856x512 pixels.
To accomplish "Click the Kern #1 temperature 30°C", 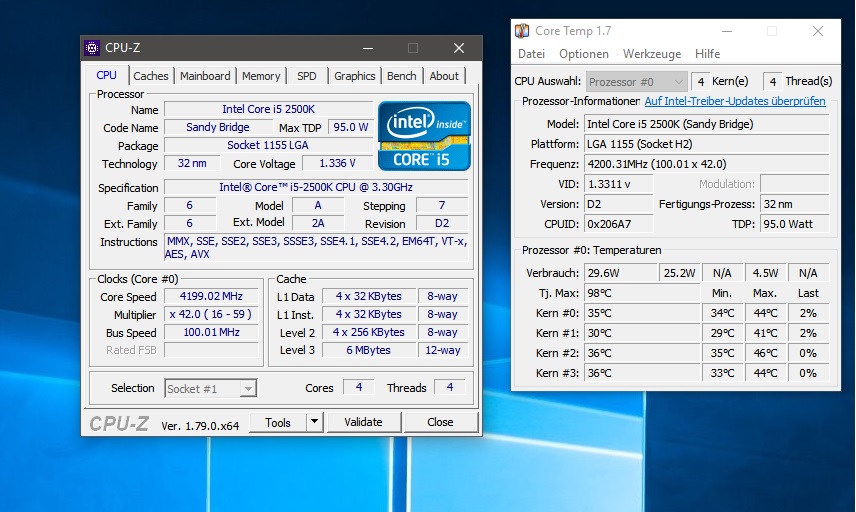I will pyautogui.click(x=642, y=334).
